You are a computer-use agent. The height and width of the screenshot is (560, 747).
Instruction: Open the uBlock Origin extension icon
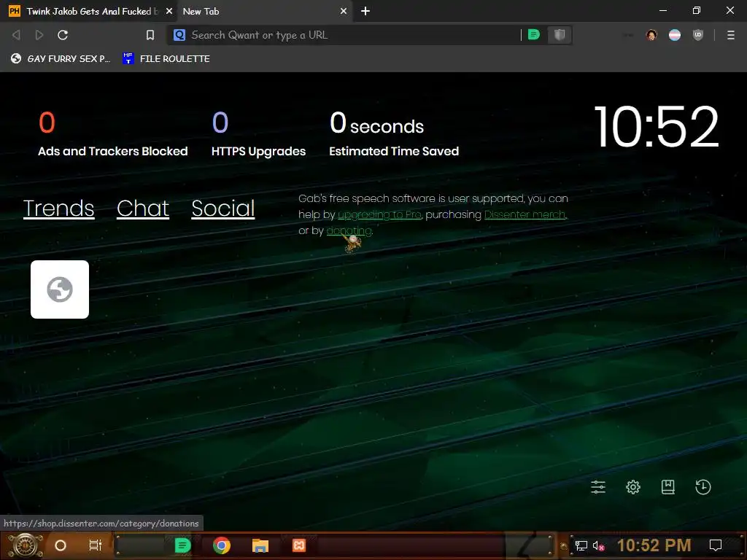[698, 35]
